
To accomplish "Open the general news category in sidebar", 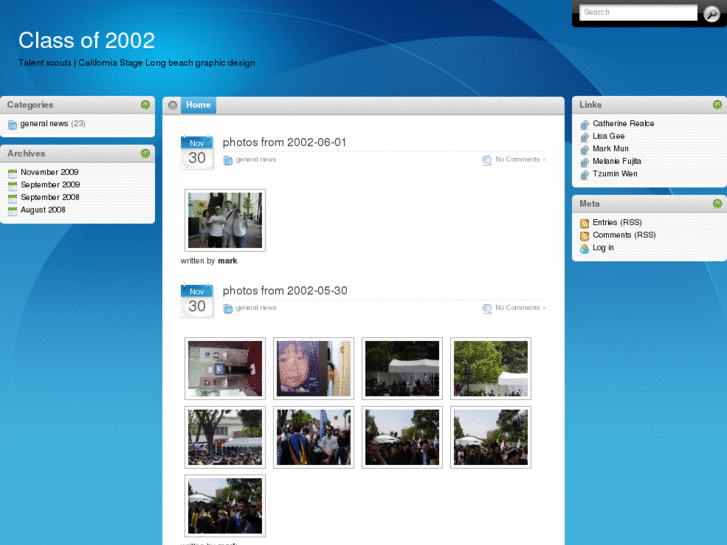I will (x=44, y=124).
